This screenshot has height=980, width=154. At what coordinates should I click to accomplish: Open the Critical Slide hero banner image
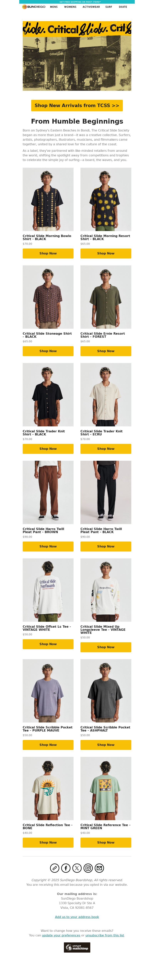point(77,56)
